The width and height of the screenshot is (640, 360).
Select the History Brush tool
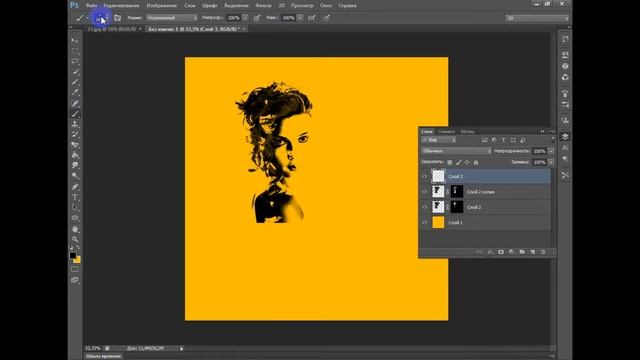75,134
